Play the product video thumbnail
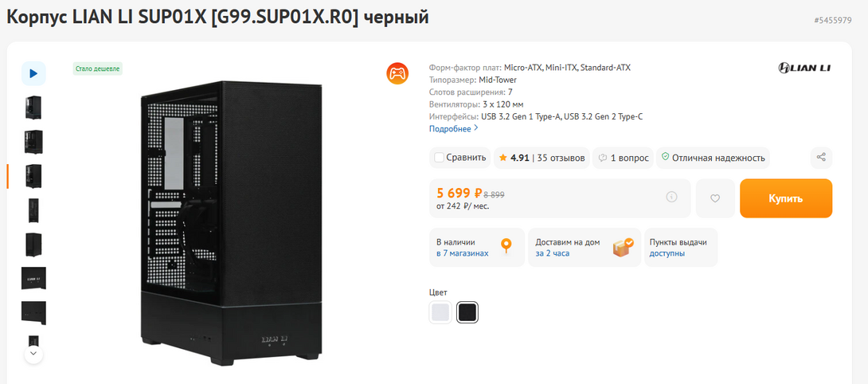 [x=33, y=73]
